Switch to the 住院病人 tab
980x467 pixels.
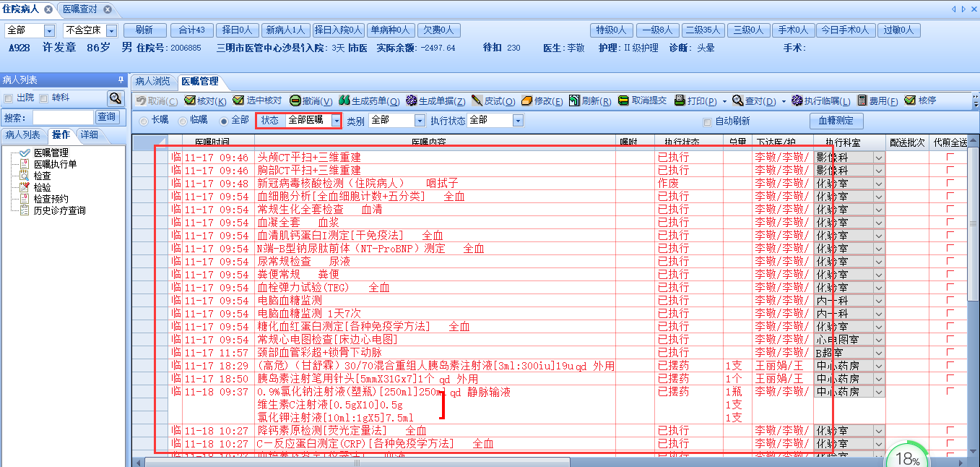pyautogui.click(x=21, y=9)
